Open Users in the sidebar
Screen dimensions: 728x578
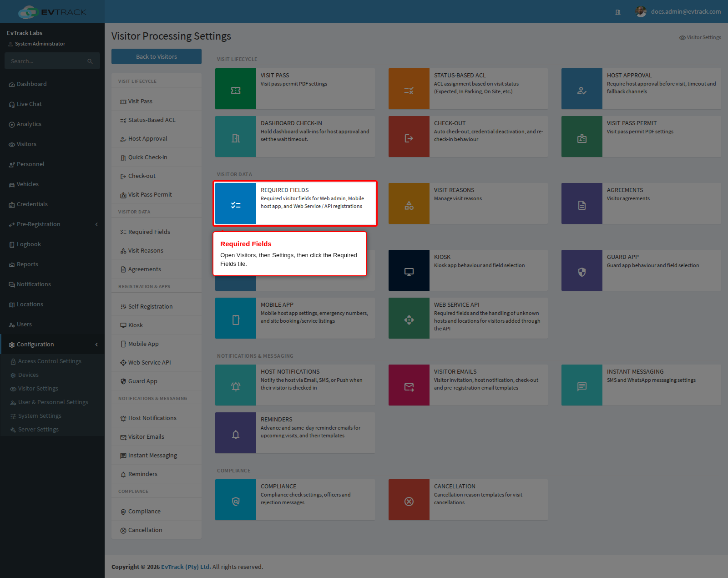[52, 324]
